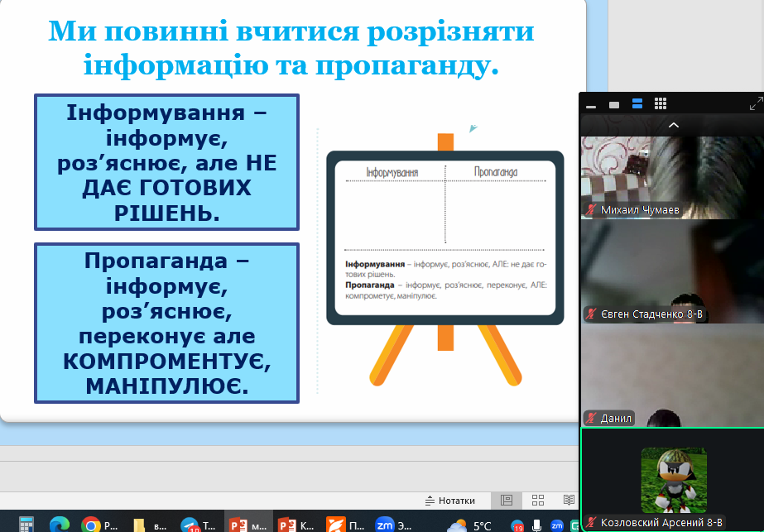Open File Explorer taskbar window
Image resolution: width=764 pixels, height=532 pixels.
coord(146,524)
